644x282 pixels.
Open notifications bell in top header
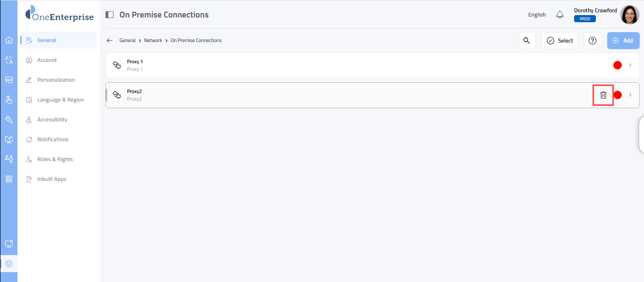(560, 15)
